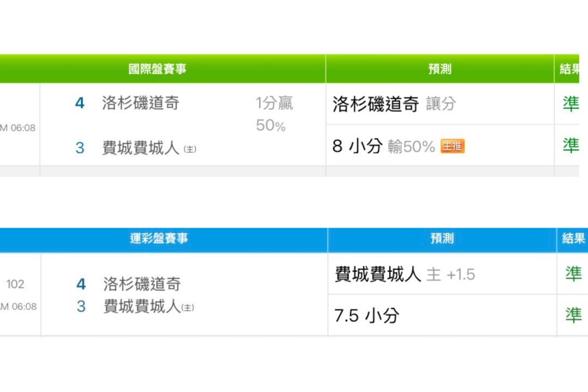The width and height of the screenshot is (588, 392).
Task: Click 準 result beside 7.5 小分
Action: tap(573, 315)
